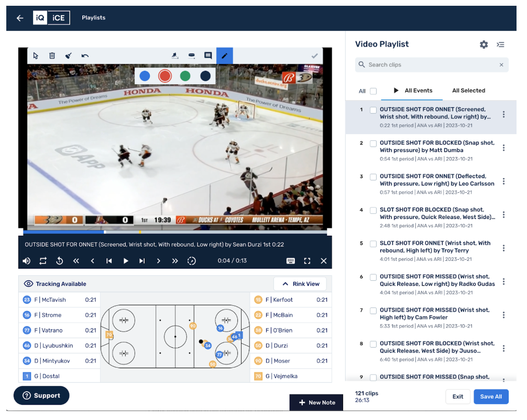Select clip 5 Troy Terry checkbox
Viewport: 527px width, 420px height.
pyautogui.click(x=373, y=244)
